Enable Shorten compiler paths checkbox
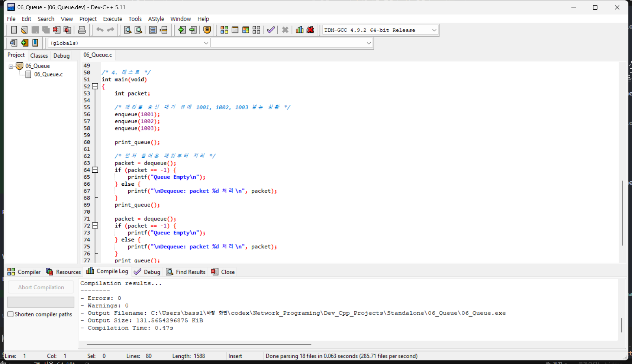This screenshot has width=632, height=364. (11, 314)
